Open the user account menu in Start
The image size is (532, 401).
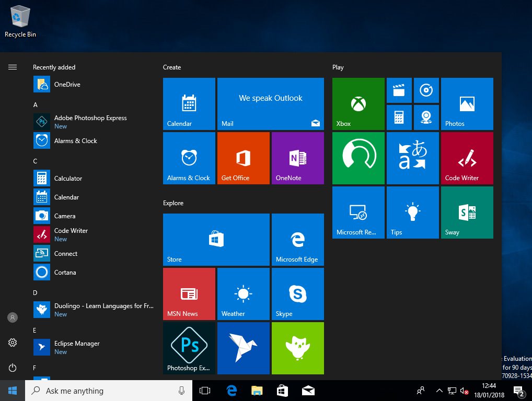(13, 317)
